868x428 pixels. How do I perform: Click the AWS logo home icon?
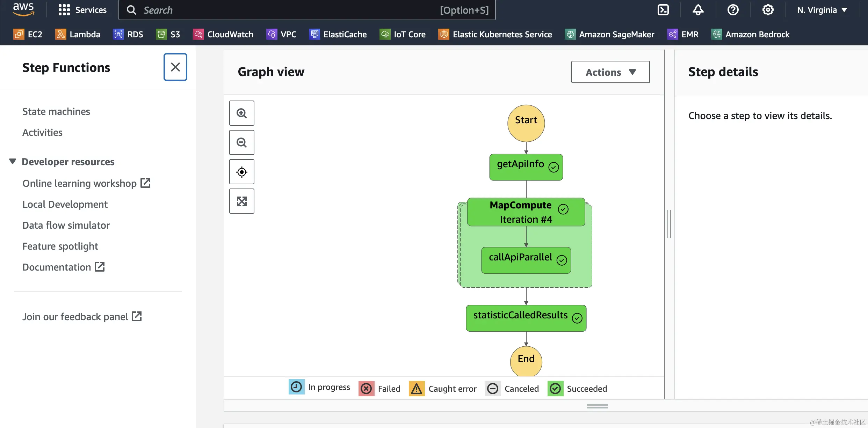point(23,9)
